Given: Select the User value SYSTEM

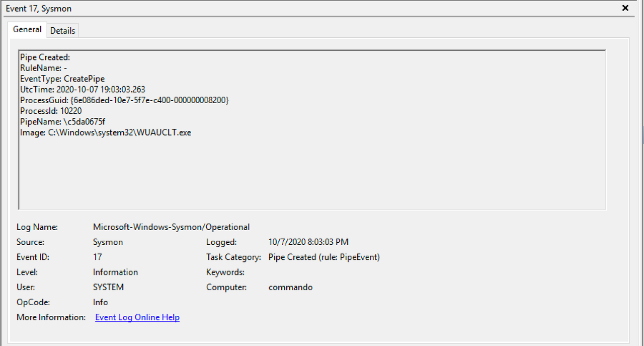Looking at the screenshot, I should [107, 287].
